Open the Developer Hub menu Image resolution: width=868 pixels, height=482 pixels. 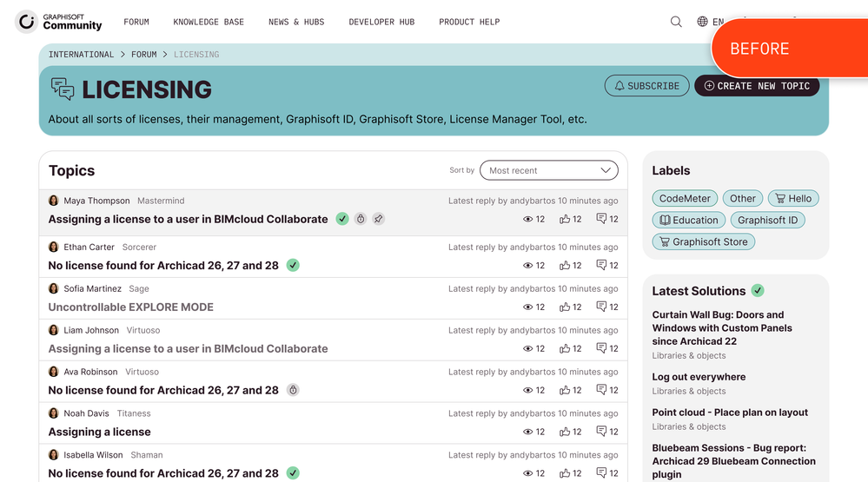(x=381, y=22)
